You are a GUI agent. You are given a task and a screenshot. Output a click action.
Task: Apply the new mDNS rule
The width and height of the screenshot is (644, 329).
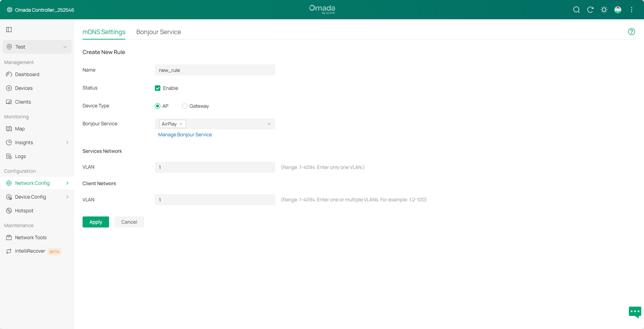click(x=96, y=222)
